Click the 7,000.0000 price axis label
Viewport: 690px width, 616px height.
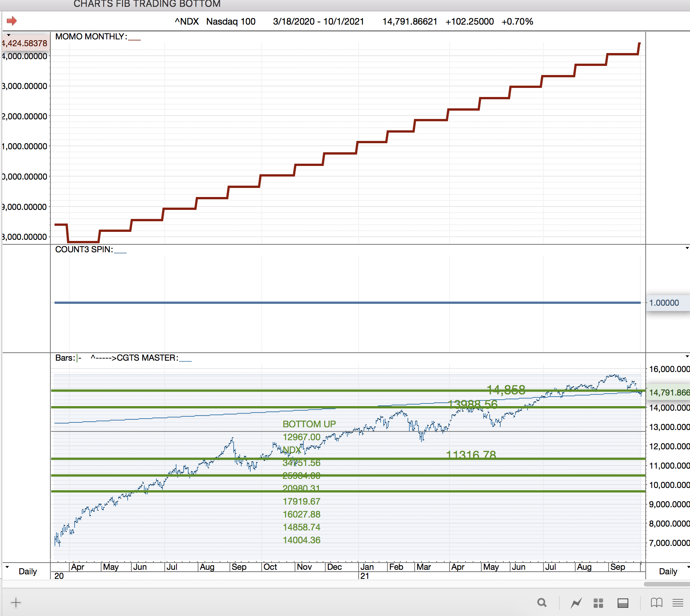click(x=669, y=543)
